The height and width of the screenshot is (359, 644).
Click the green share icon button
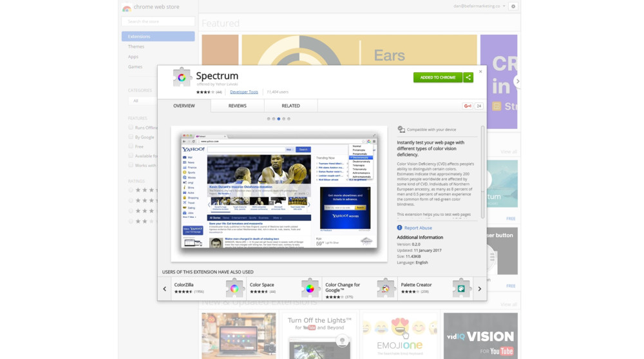[468, 77]
